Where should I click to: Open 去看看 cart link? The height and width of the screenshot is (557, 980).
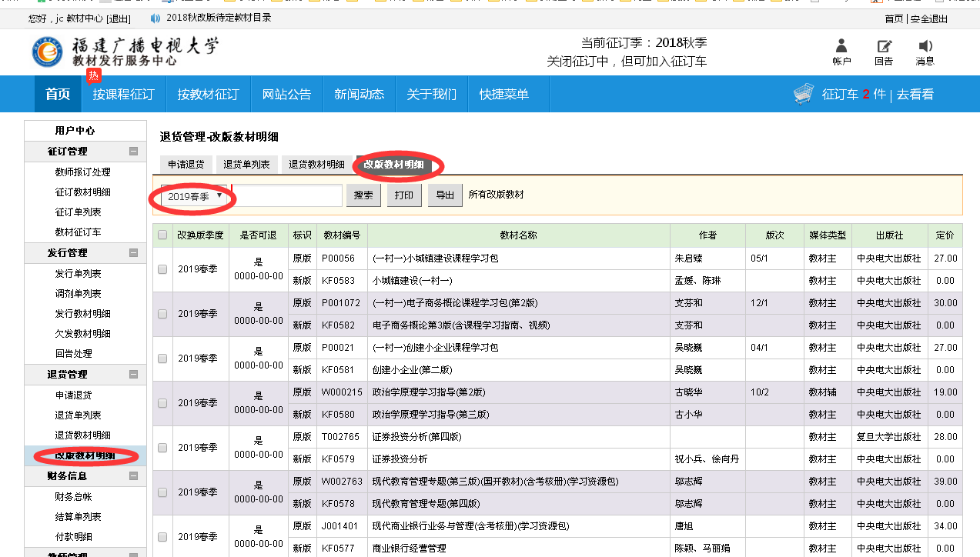[915, 95]
